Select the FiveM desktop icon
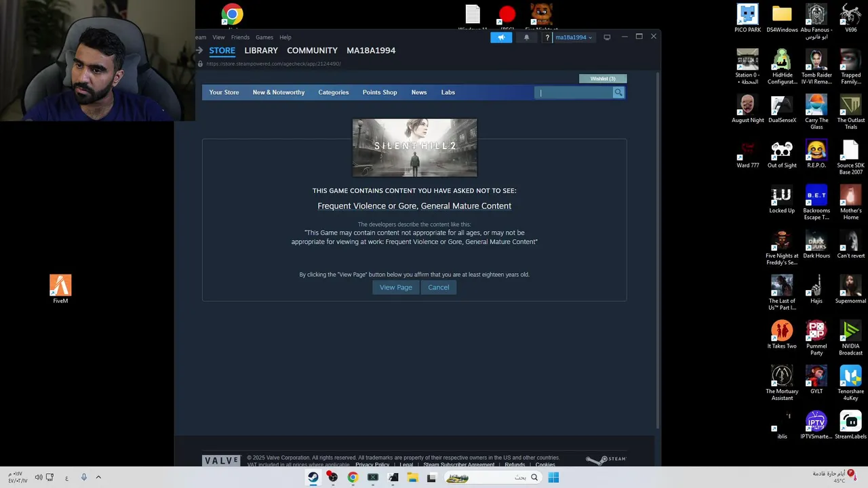 click(60, 289)
